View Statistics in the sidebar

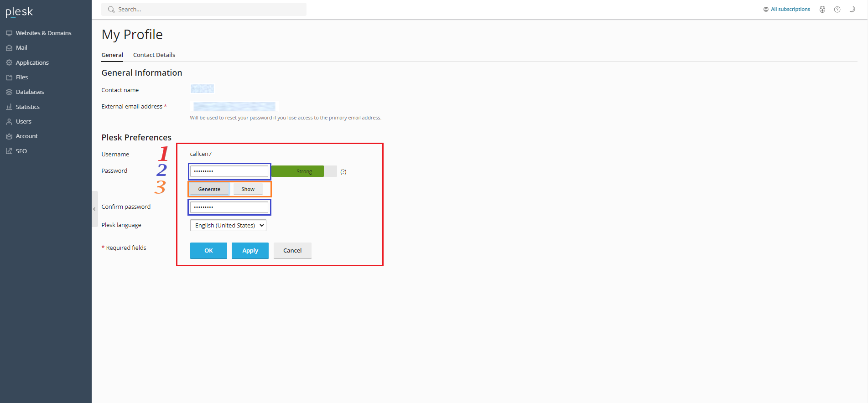27,107
